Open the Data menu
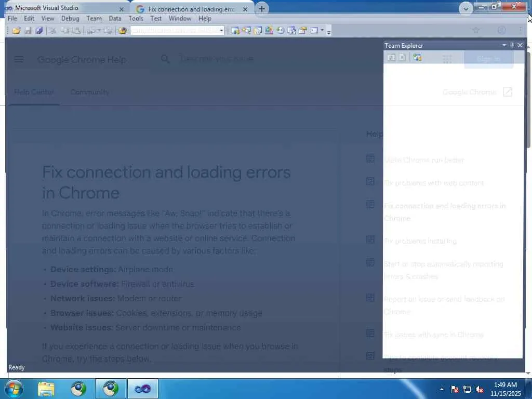Viewport: 532px width, 399px height. click(115, 18)
